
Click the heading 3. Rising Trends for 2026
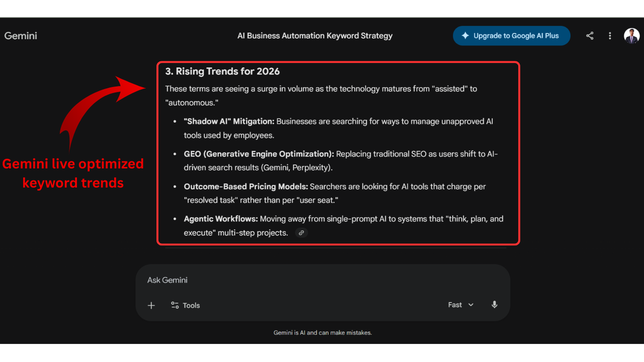(x=222, y=71)
